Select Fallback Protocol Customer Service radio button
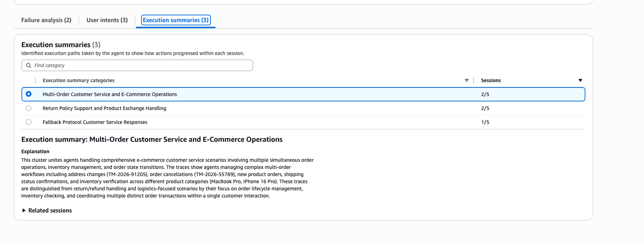The image size is (644, 245). click(x=29, y=122)
